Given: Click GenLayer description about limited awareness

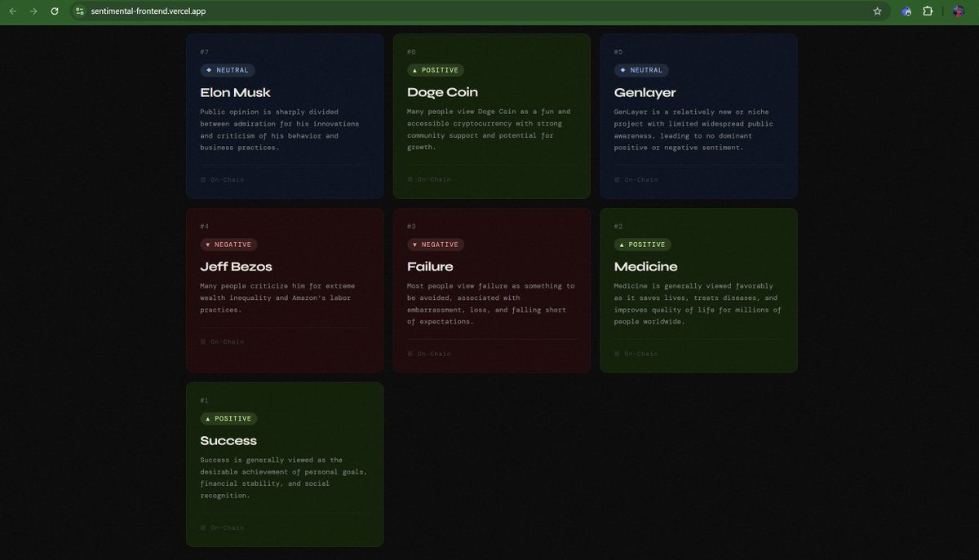Looking at the screenshot, I should [693, 130].
